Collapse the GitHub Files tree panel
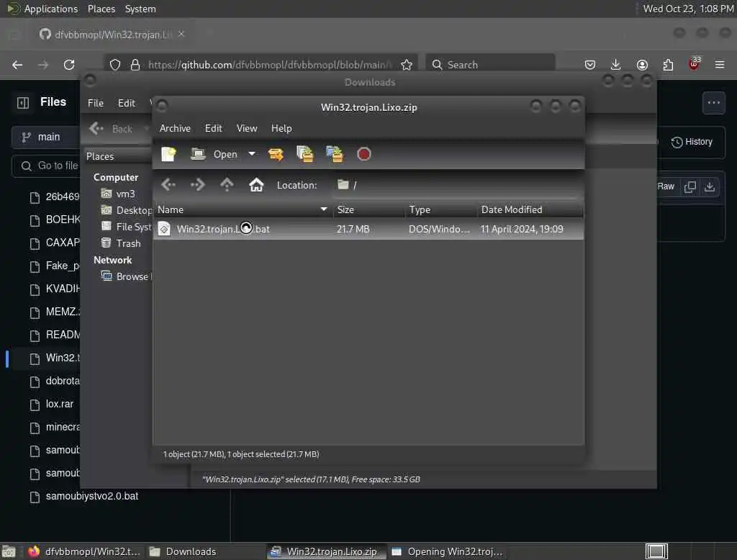 tap(23, 102)
